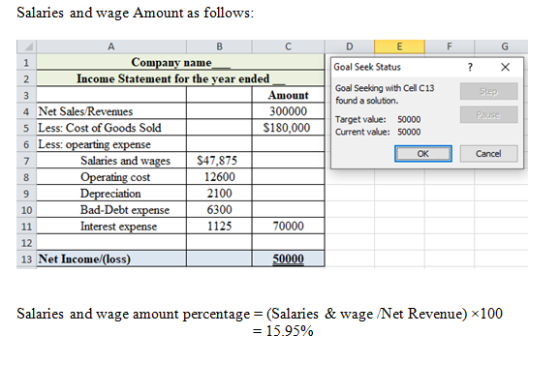Select column B header
This screenshot has width=560, height=365.
click(x=219, y=47)
